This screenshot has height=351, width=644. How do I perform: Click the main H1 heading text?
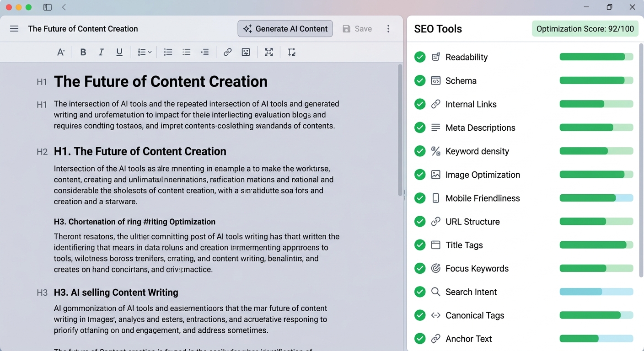click(161, 81)
